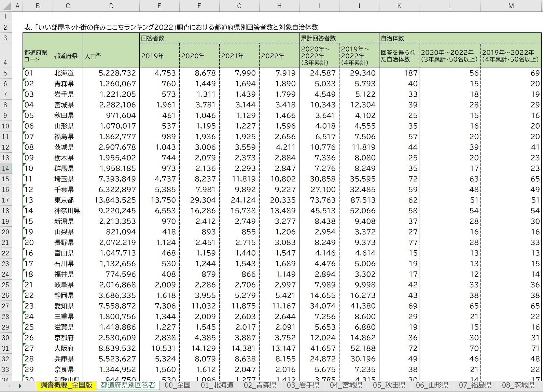This screenshot has height=392, width=543.
Task: Go to the 07_福島県 sheet tab
Action: pyautogui.click(x=475, y=385)
